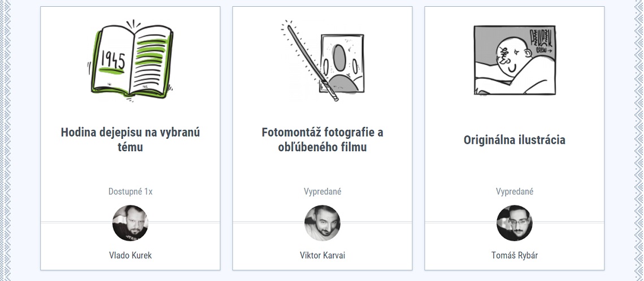Select the Vlado Kurek author name

point(130,255)
